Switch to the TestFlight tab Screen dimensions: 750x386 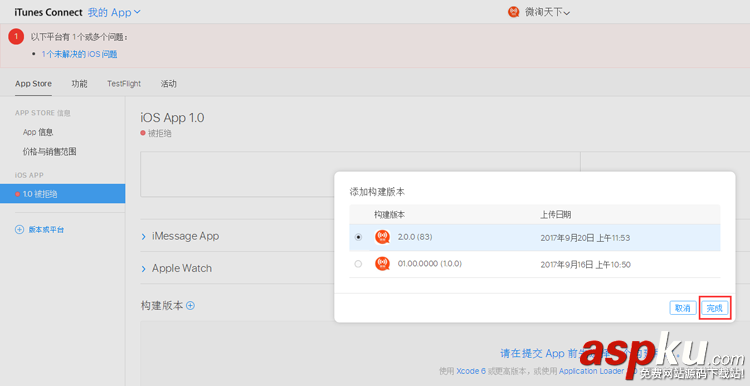(x=124, y=84)
